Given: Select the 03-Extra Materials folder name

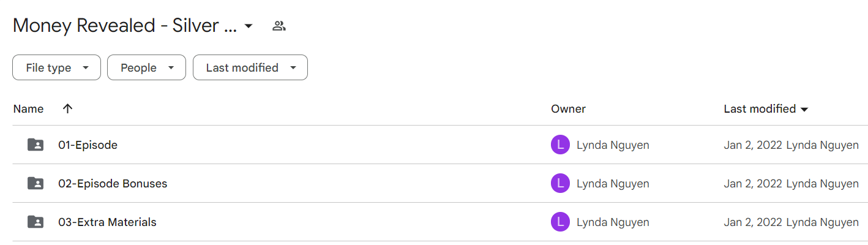Looking at the screenshot, I should pyautogui.click(x=107, y=222).
